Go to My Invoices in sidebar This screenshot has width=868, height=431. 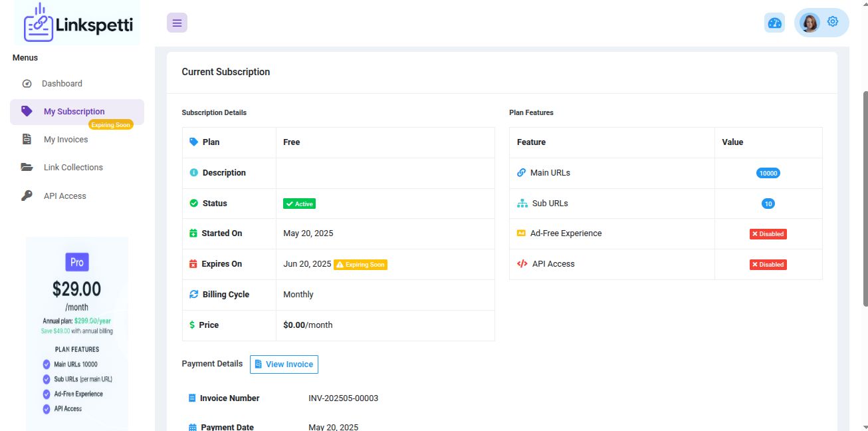[x=65, y=140]
